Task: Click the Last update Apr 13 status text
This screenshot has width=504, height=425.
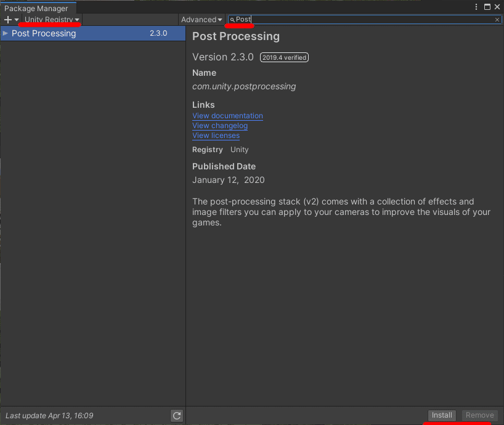Action: coord(49,416)
